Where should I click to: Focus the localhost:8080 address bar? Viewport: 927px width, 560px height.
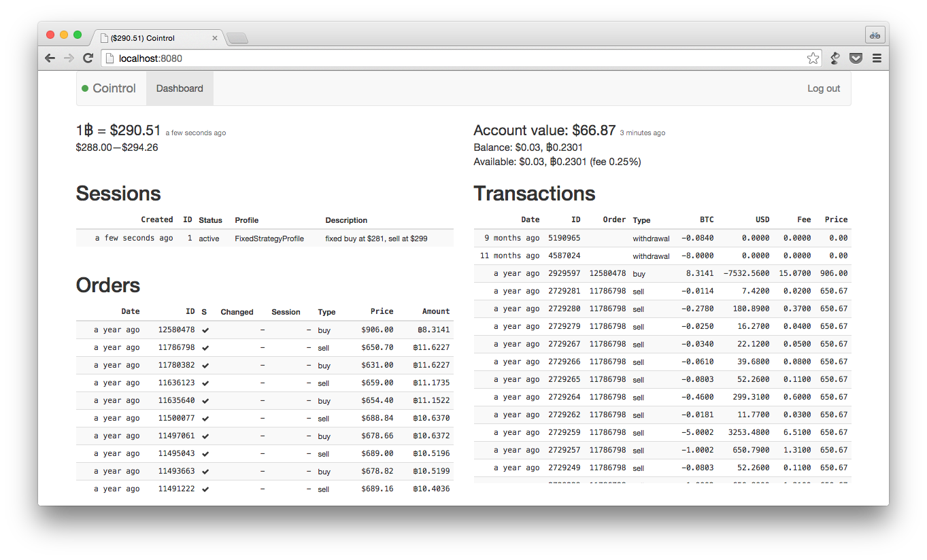click(x=461, y=58)
